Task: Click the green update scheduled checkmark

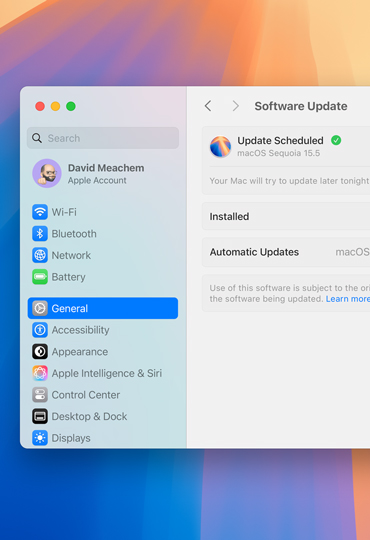Action: coord(336,140)
